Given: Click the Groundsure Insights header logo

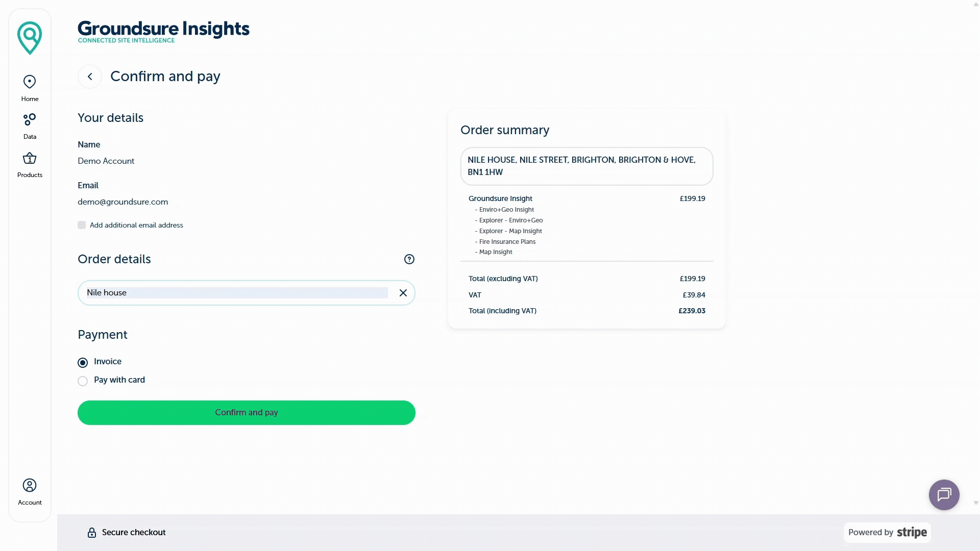Looking at the screenshot, I should click(x=163, y=32).
